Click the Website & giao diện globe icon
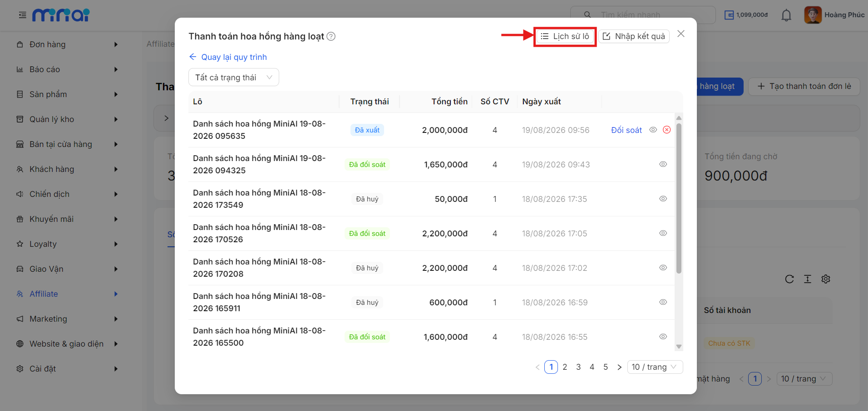This screenshot has height=411, width=868. tap(20, 344)
